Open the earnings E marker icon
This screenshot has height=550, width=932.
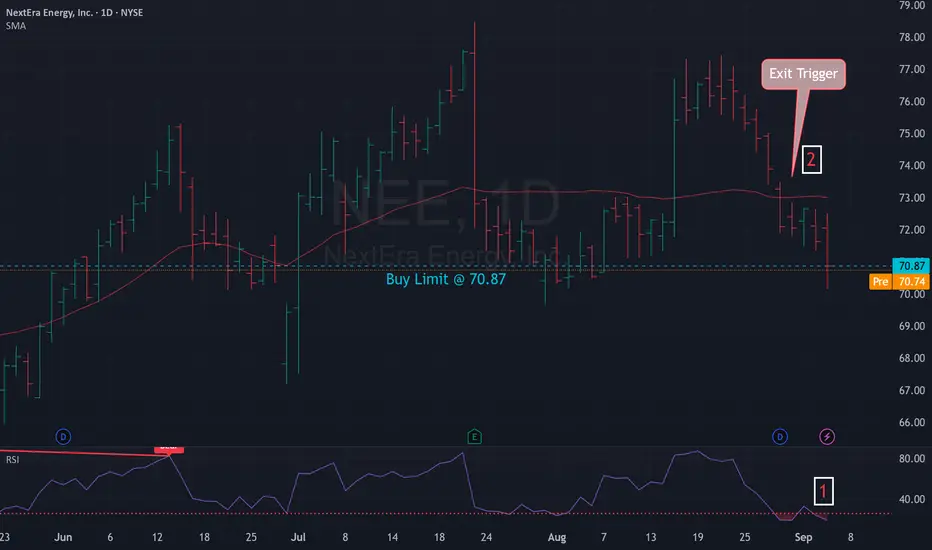pyautogui.click(x=474, y=437)
